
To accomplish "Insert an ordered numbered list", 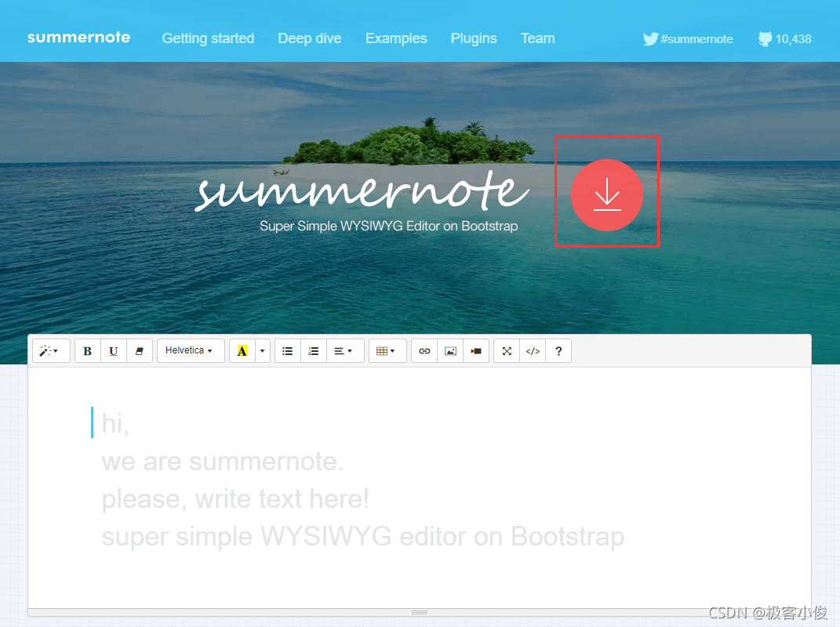I will click(x=314, y=351).
